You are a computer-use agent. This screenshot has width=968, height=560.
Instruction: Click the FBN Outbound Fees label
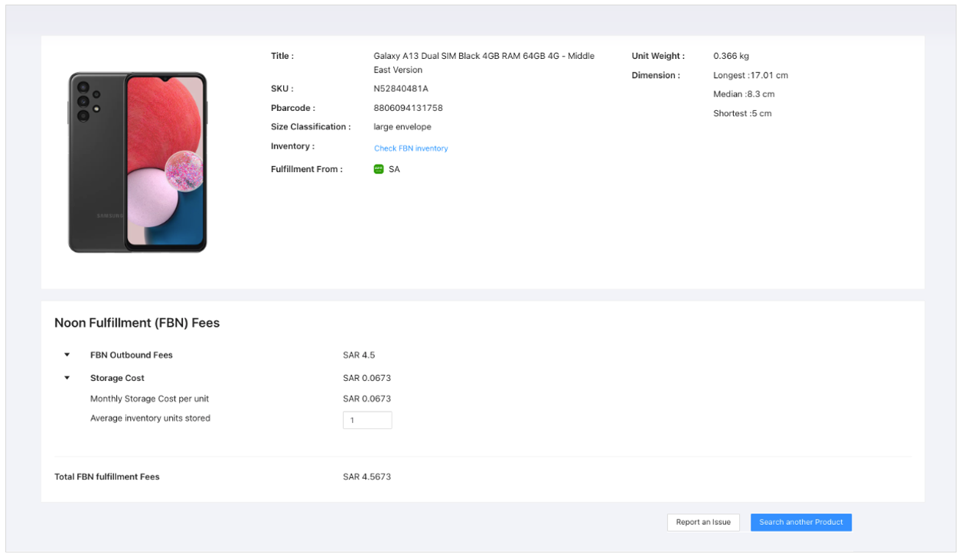tap(131, 355)
